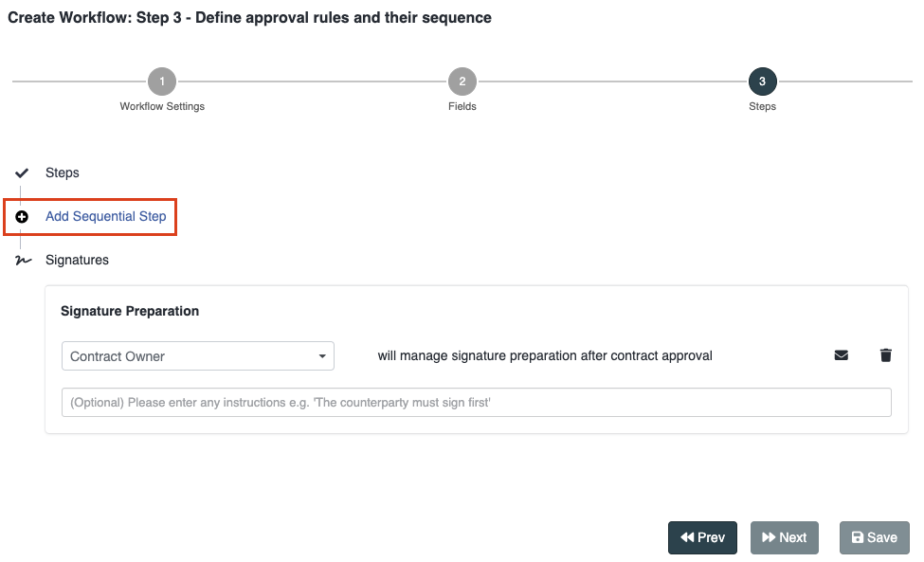Click the Signature Preparation heading
Screen dimensions: 924x562
[x=130, y=311]
